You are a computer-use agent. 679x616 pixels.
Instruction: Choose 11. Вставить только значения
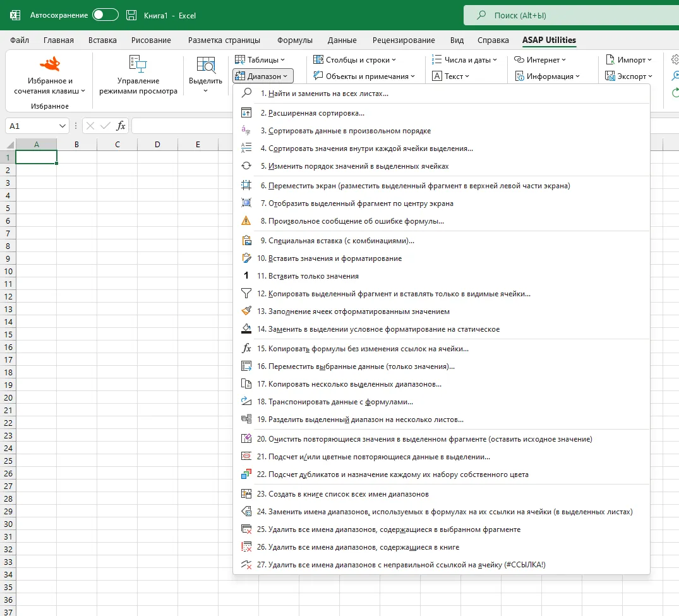click(x=442, y=276)
